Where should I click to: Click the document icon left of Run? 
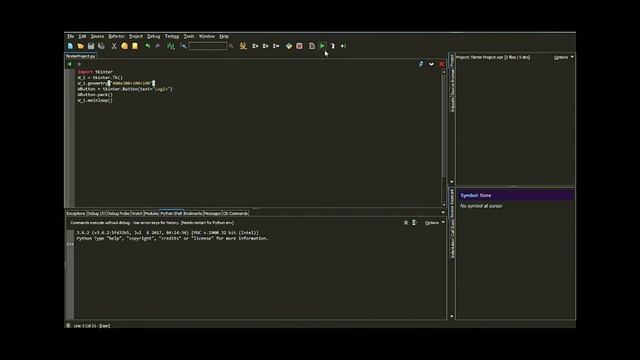pyautogui.click(x=312, y=46)
